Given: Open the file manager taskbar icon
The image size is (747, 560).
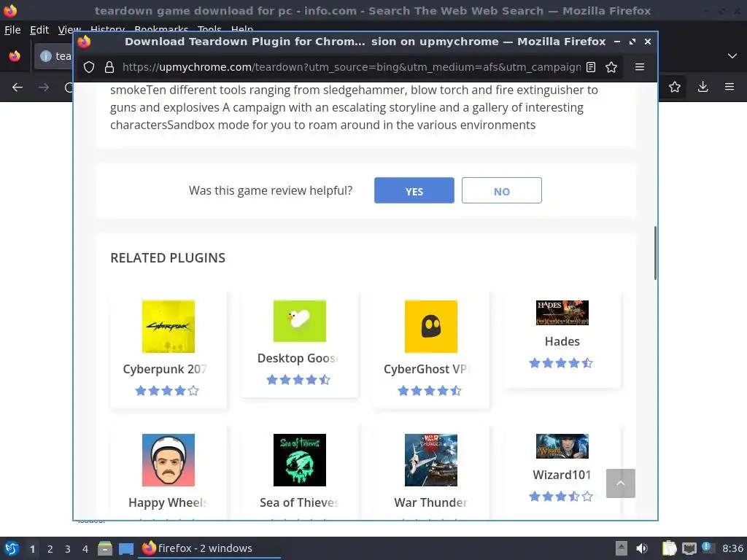Looking at the screenshot, I should point(105,548).
